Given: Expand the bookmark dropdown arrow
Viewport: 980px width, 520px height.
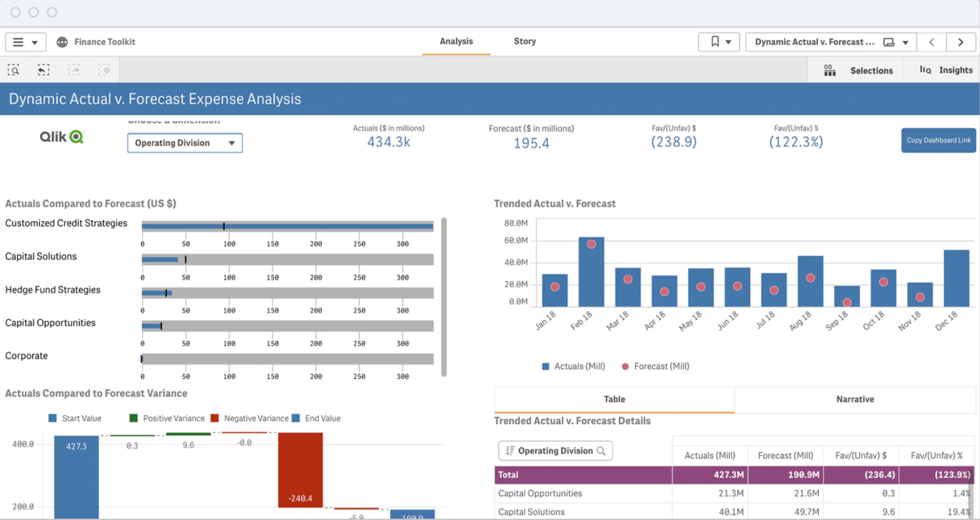Looking at the screenshot, I should click(x=729, y=42).
